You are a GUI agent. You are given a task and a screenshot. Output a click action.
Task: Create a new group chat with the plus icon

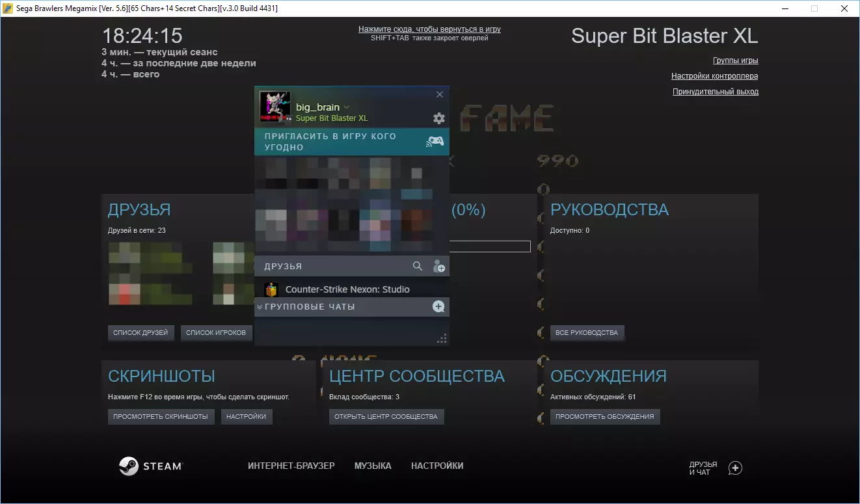pyautogui.click(x=438, y=307)
